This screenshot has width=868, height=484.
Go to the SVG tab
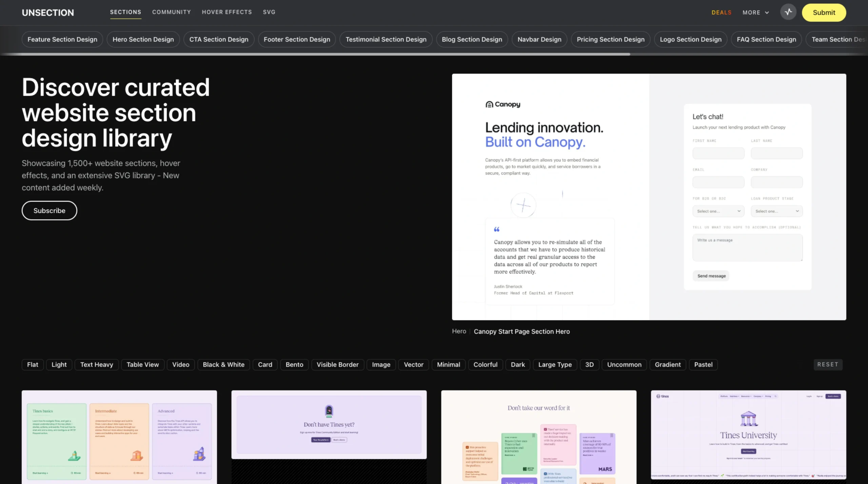click(x=269, y=12)
